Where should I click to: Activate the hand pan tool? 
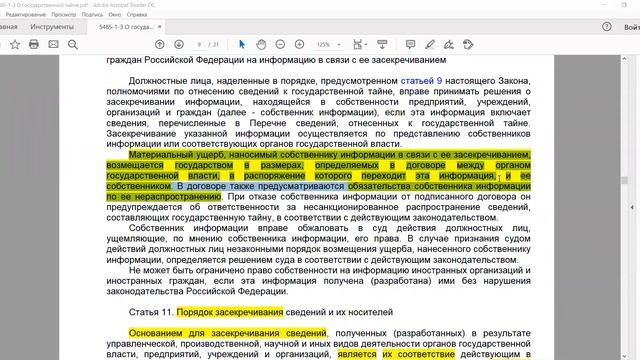(261, 44)
